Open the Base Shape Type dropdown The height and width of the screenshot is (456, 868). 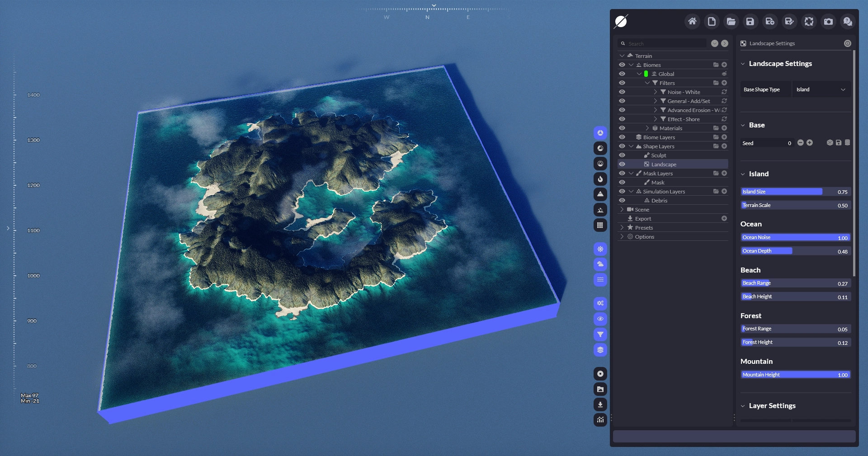click(x=821, y=89)
